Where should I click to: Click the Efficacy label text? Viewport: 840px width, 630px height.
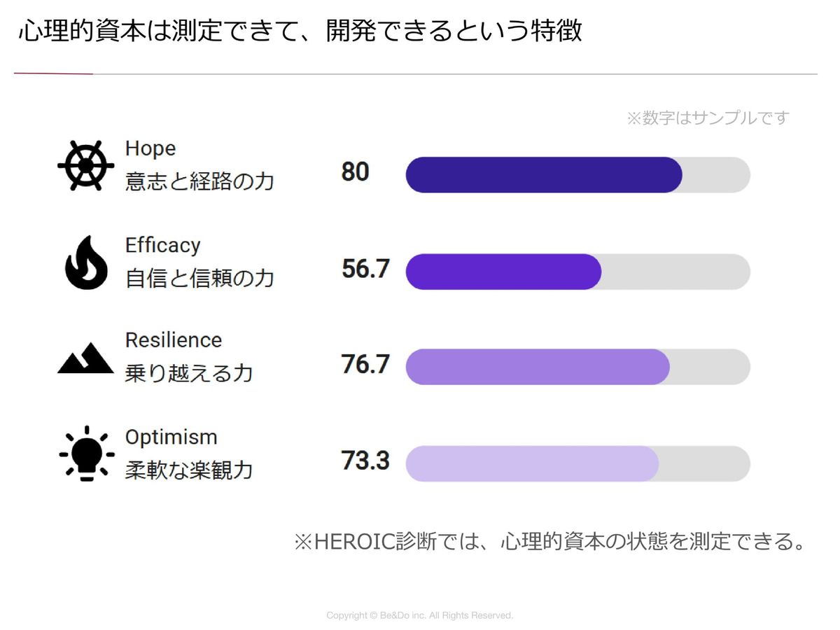click(162, 245)
